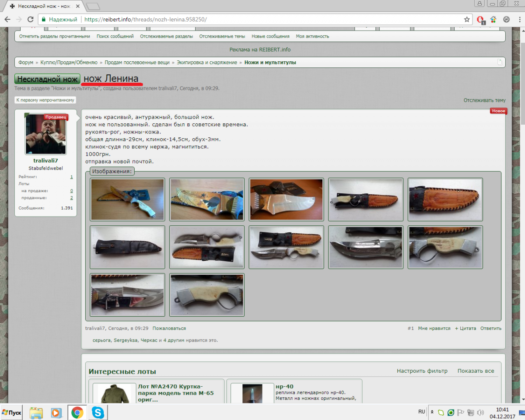Screen dimensions: 525x420
Task: Open the "Поиск сообщений" menu item
Action: click(115, 36)
